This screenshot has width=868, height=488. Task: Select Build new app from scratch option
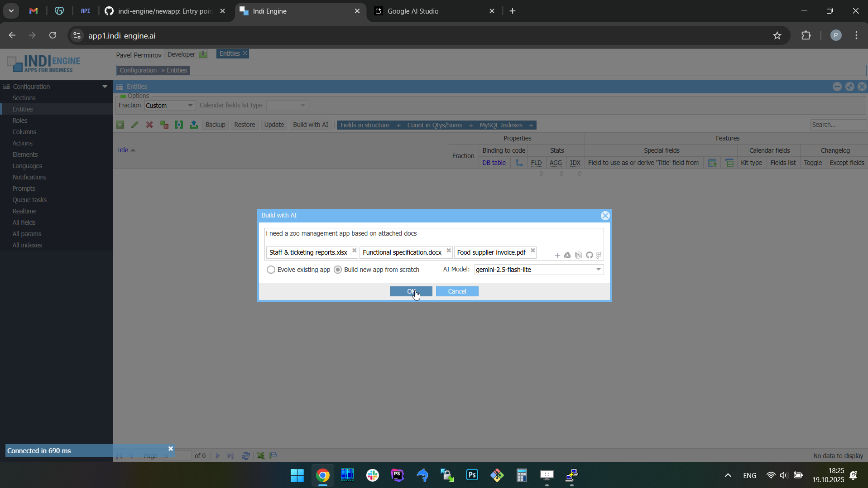click(x=338, y=270)
